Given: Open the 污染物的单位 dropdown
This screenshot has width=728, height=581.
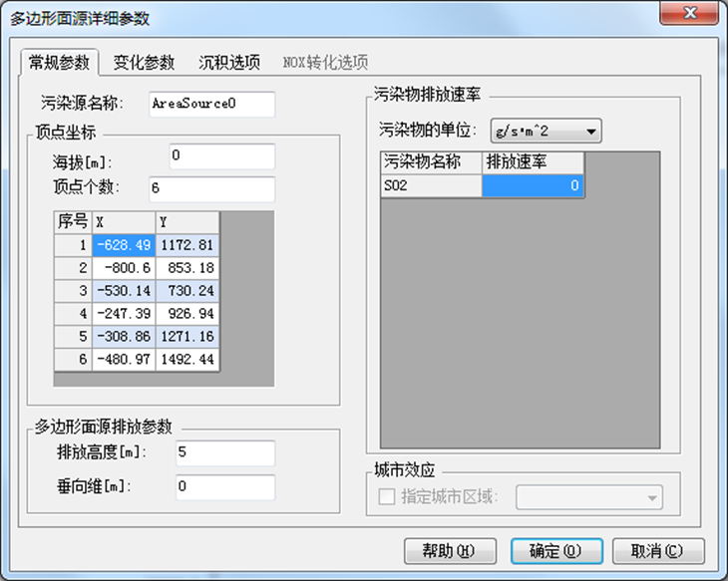Looking at the screenshot, I should tap(546, 130).
